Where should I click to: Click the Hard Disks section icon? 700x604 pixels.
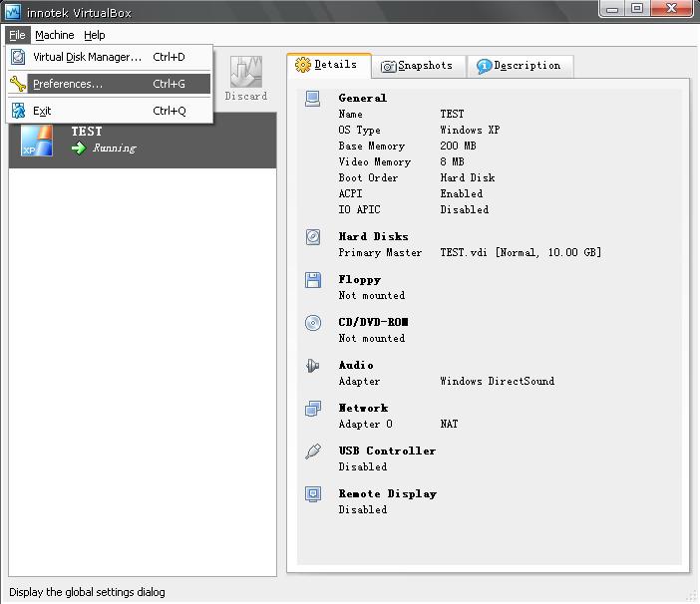tap(313, 237)
